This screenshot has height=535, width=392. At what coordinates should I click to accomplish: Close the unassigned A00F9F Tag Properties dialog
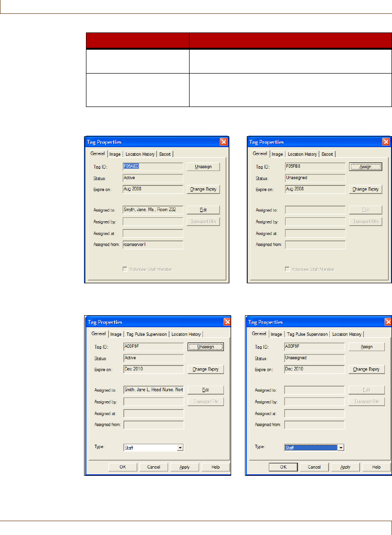(x=388, y=322)
